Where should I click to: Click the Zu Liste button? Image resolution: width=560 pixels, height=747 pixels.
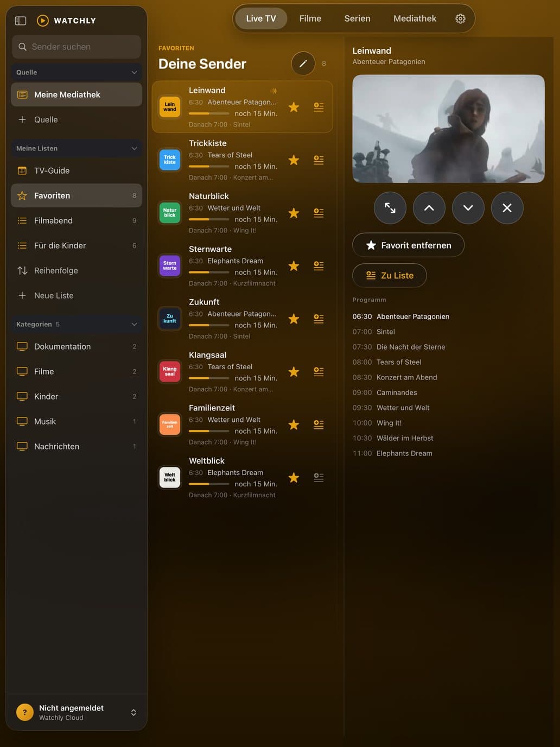pos(390,275)
